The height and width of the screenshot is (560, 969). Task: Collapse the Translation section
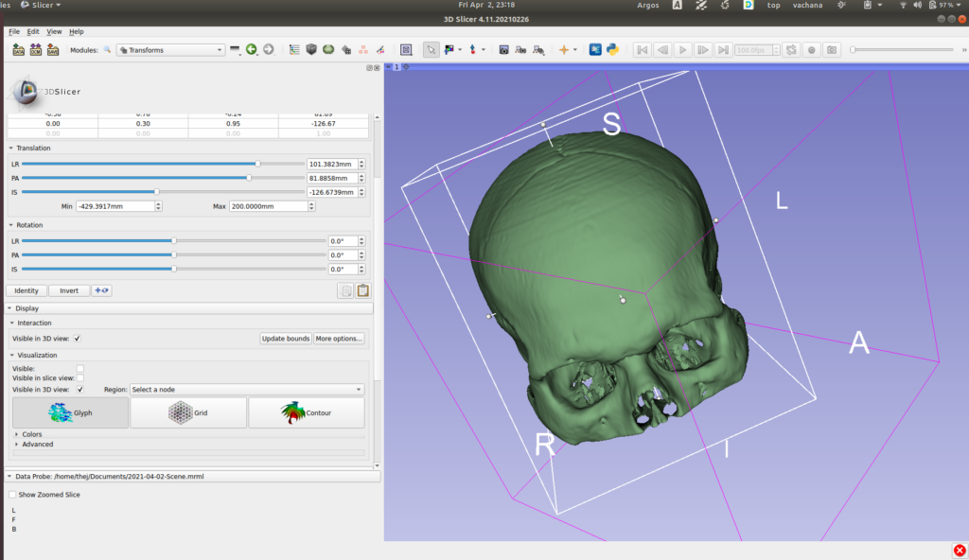(x=10, y=149)
